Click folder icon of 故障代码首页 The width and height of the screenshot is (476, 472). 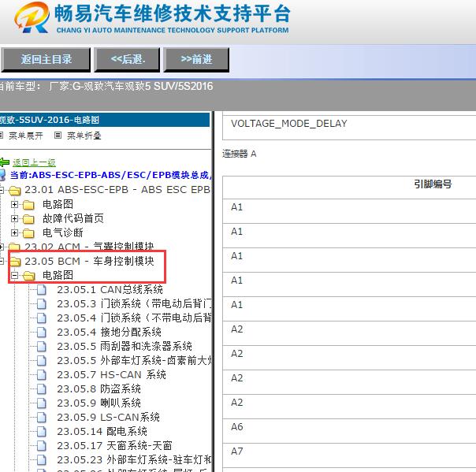coord(28,219)
